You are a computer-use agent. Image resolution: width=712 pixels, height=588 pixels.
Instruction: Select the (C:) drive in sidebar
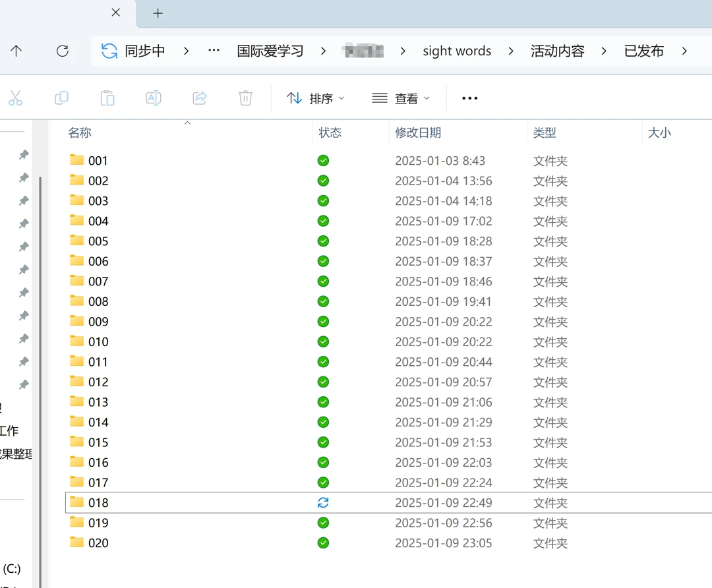point(12,568)
